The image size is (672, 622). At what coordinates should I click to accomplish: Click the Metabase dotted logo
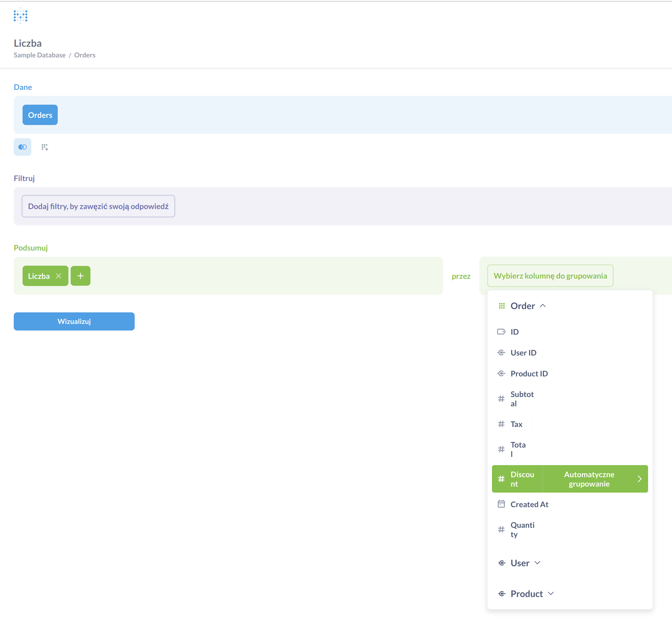click(20, 15)
